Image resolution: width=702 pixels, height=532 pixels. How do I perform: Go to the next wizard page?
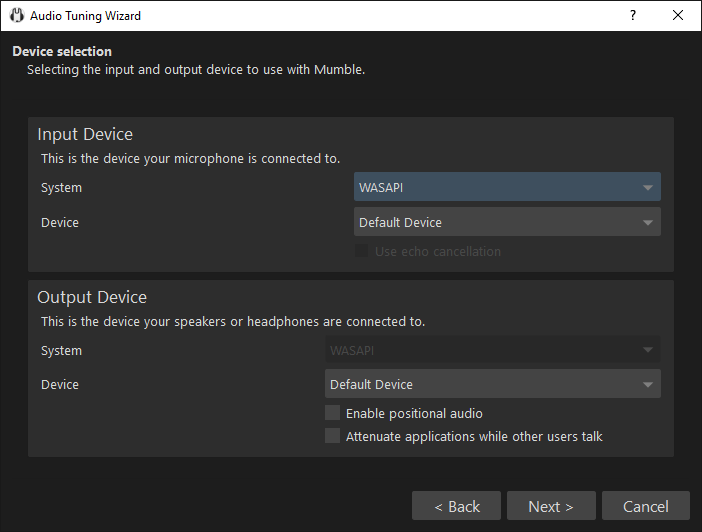pos(551,506)
